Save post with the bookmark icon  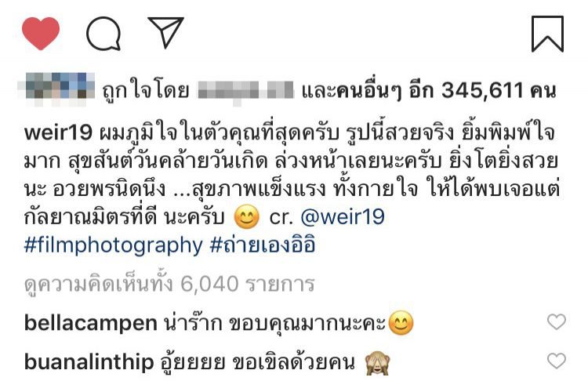tap(547, 34)
